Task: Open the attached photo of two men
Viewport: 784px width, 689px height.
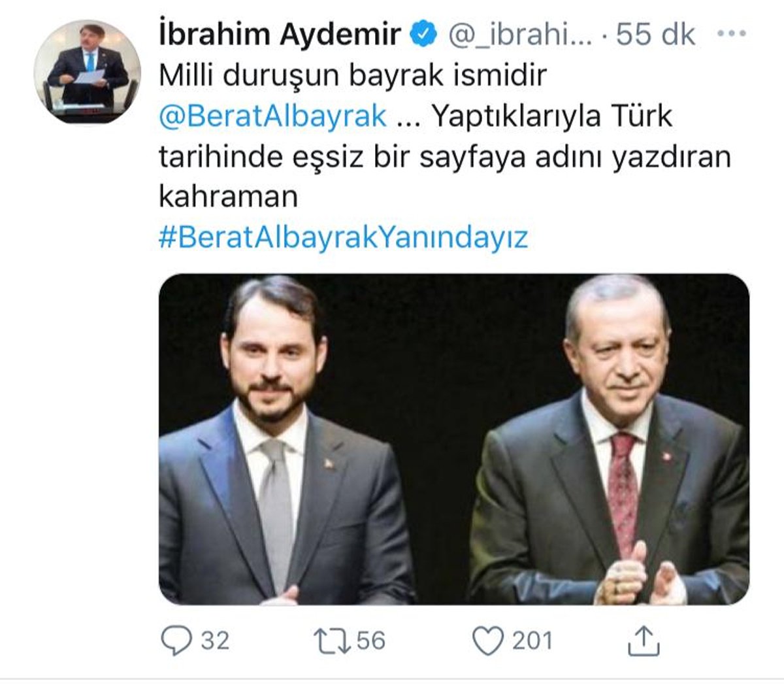Action: (x=454, y=439)
